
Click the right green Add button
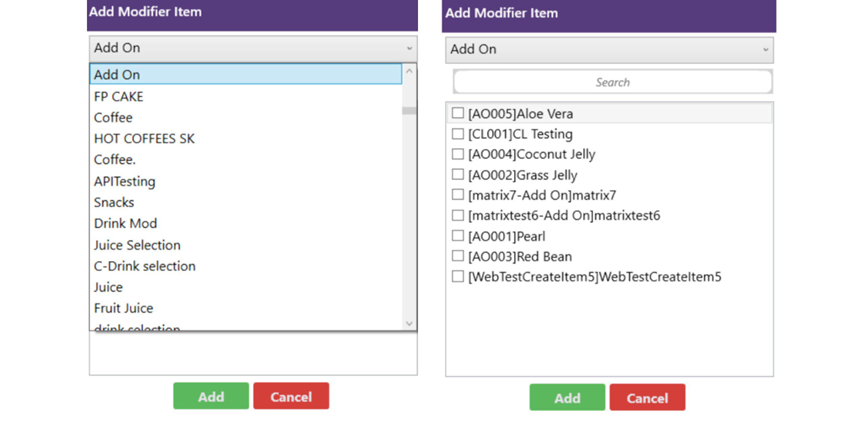click(567, 397)
